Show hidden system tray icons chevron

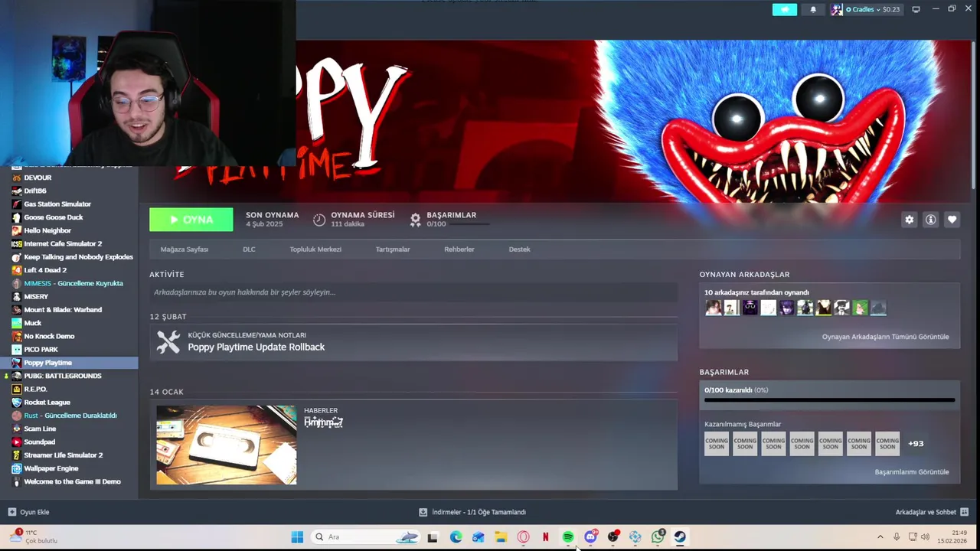click(x=880, y=537)
